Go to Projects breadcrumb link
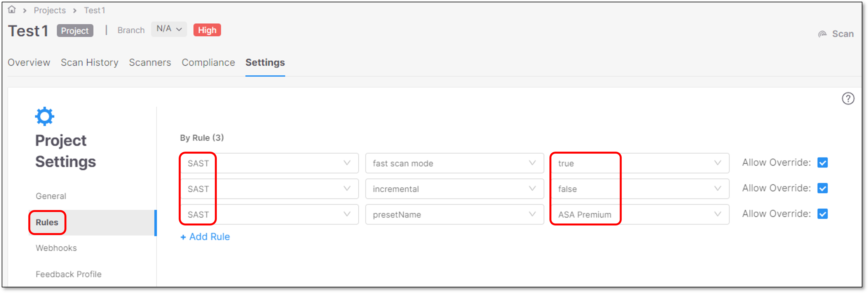 point(50,10)
